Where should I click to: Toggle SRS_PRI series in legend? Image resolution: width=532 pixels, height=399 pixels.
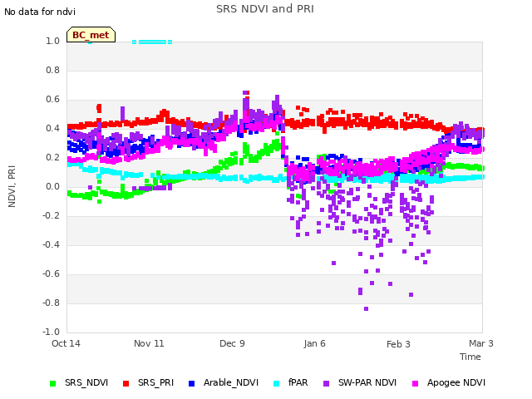(x=148, y=382)
